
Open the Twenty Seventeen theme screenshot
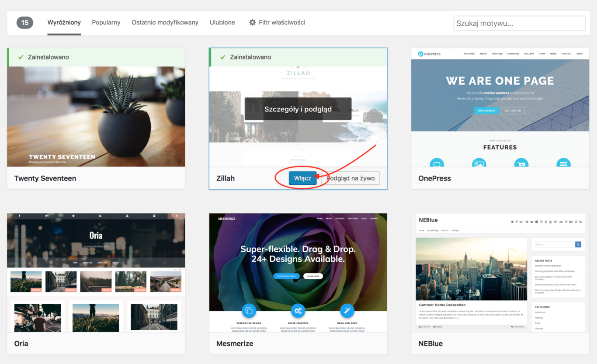(x=96, y=117)
